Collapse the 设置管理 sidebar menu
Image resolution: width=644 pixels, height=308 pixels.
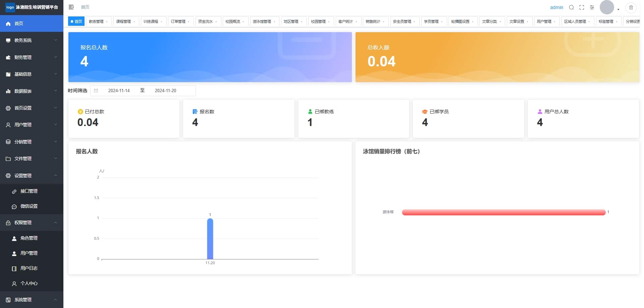pyautogui.click(x=32, y=176)
